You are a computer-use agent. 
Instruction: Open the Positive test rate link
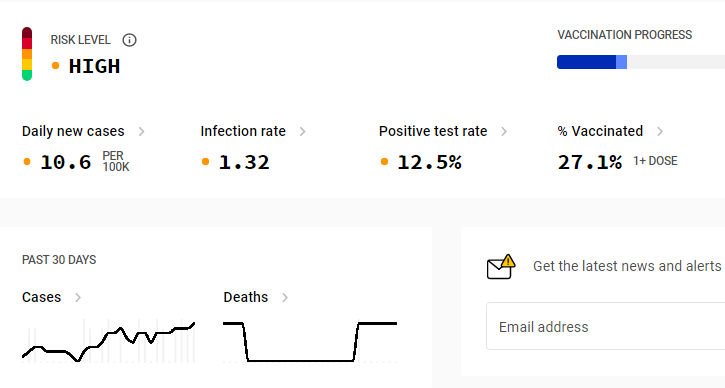click(433, 131)
